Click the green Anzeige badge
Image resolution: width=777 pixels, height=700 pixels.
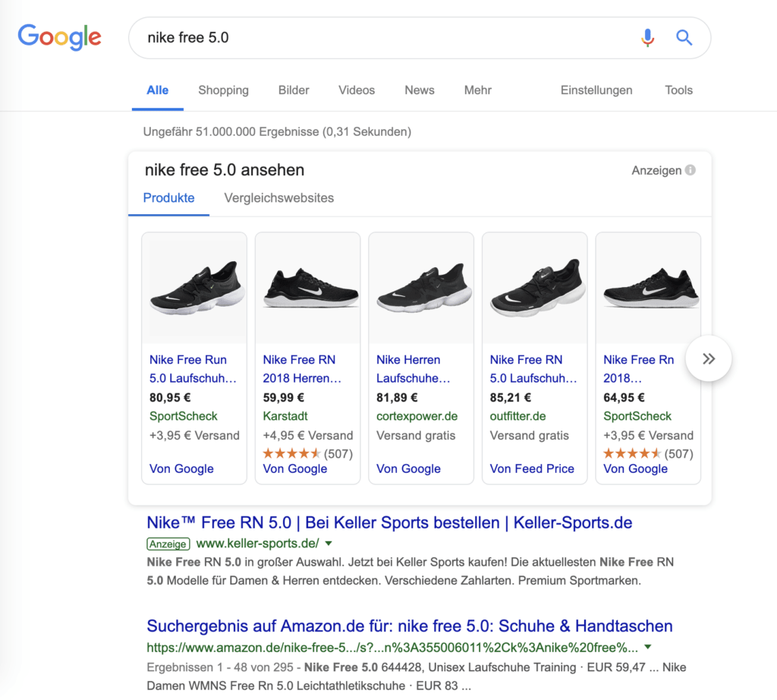point(168,544)
